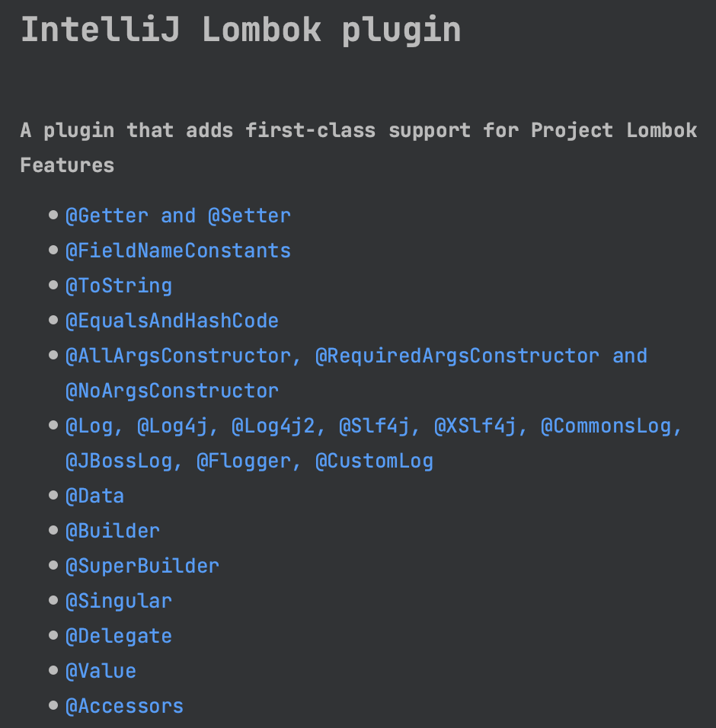Click the @SuperBuilder link
This screenshot has height=728, width=716.
pos(142,566)
